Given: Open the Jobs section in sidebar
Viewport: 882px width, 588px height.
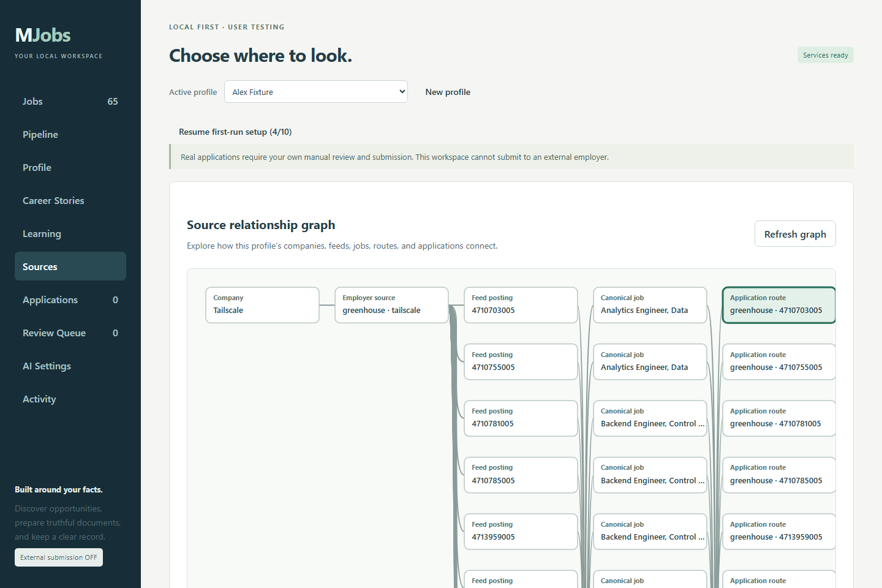Looking at the screenshot, I should point(70,102).
